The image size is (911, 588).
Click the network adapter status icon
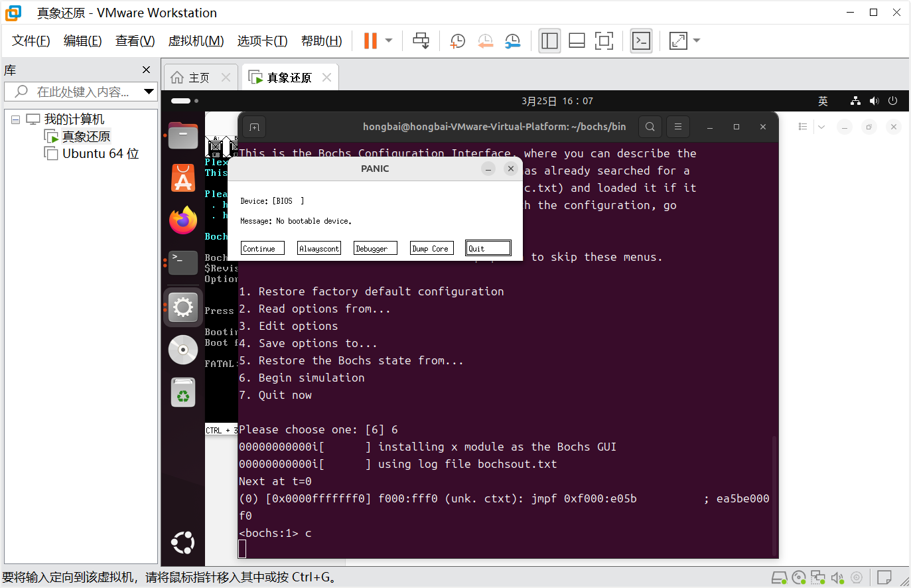tap(818, 578)
